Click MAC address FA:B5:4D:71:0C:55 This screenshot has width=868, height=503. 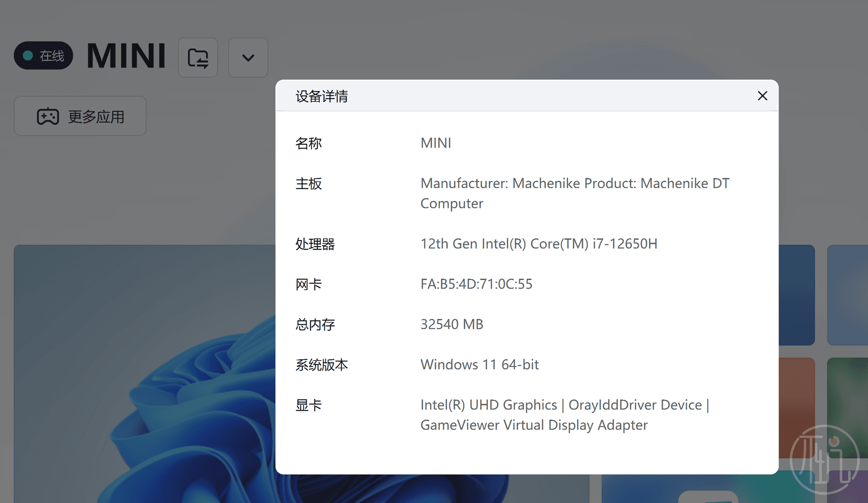[476, 284]
